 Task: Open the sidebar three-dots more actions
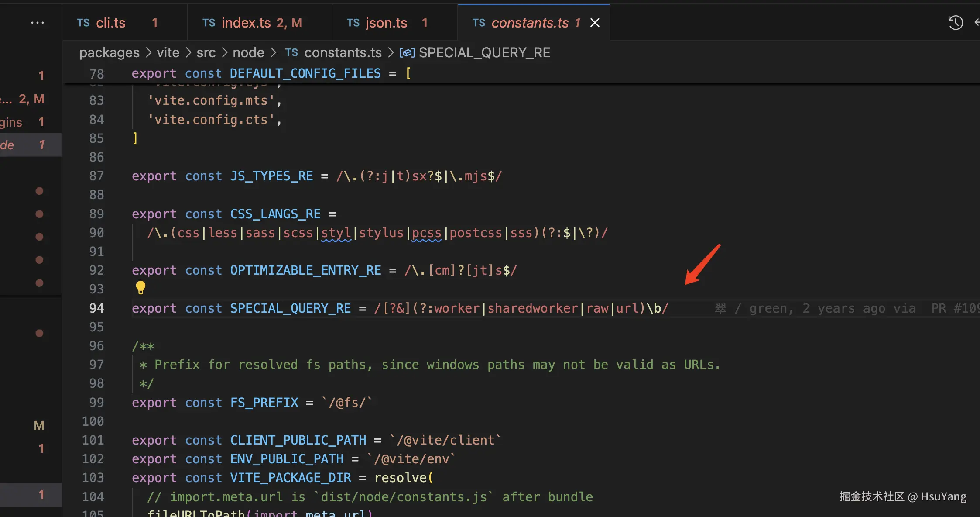[38, 23]
